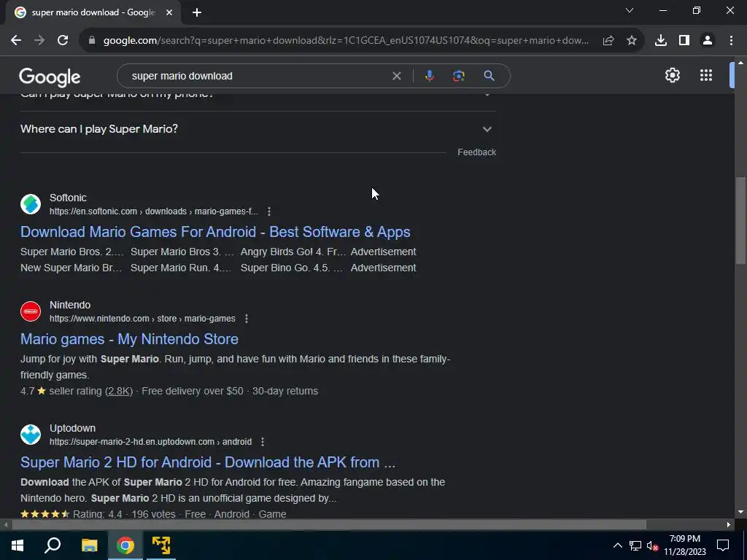Open Chrome side panel icon
This screenshot has height=560, width=747.
[684, 41]
